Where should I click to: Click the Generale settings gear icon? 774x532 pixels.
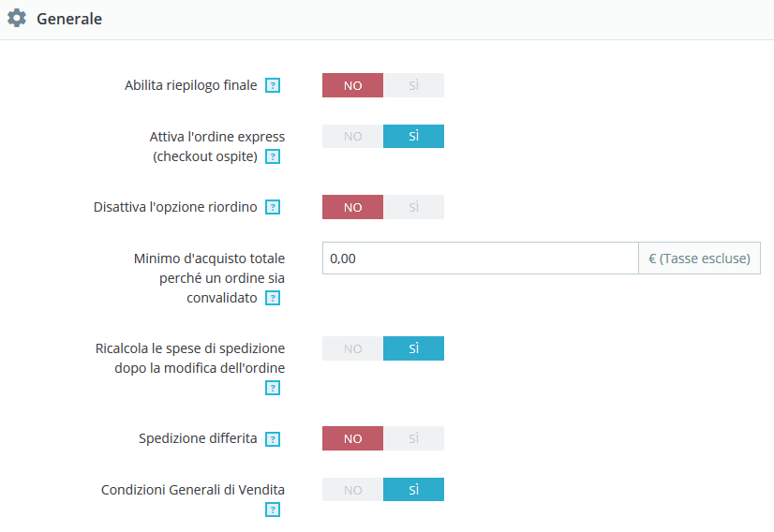[x=17, y=18]
